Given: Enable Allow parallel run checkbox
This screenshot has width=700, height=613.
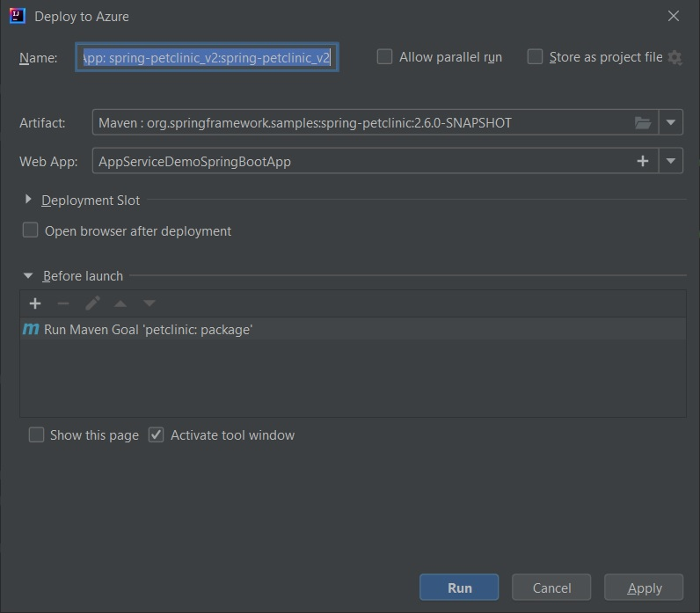Looking at the screenshot, I should [384, 57].
